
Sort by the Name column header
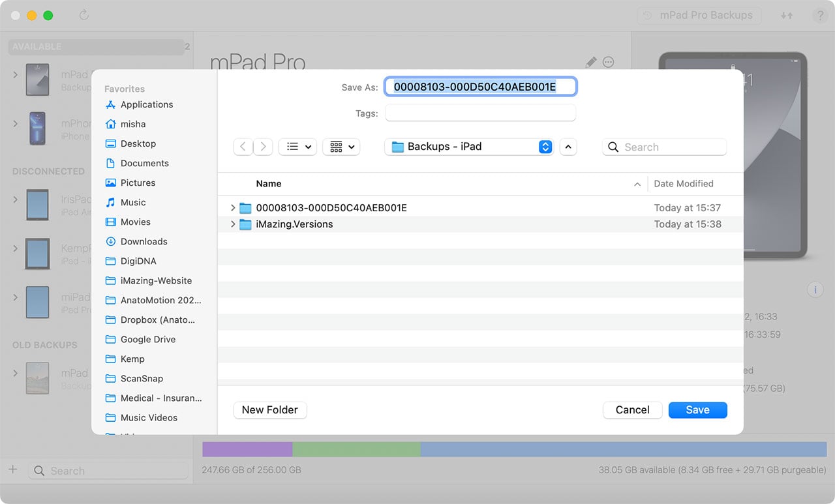[269, 184]
